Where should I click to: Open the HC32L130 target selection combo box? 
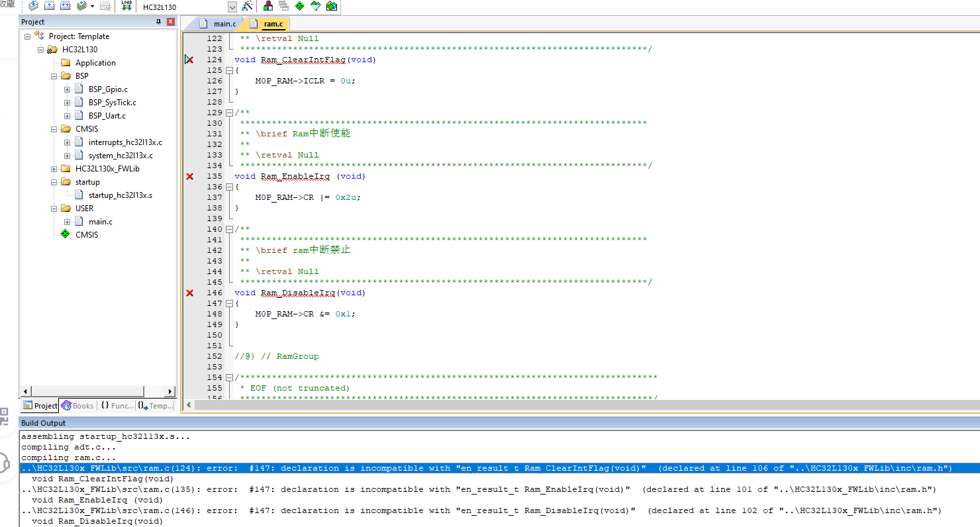(188, 7)
